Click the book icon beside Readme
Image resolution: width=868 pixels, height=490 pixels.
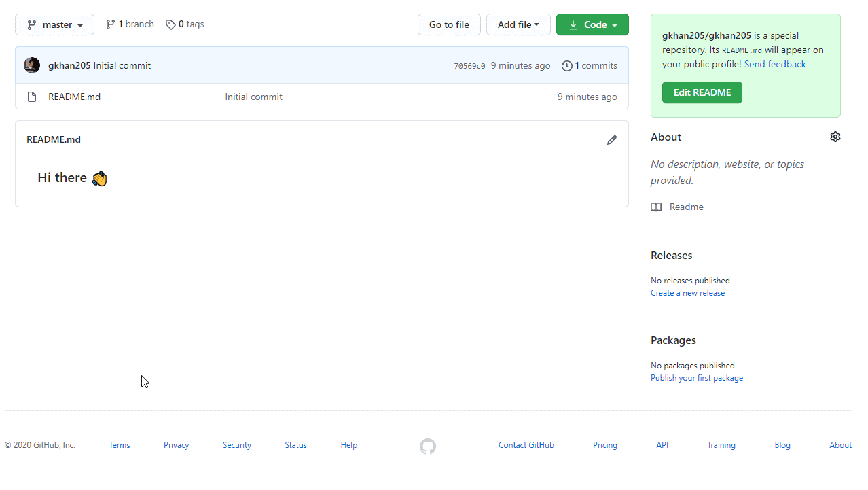(656, 207)
